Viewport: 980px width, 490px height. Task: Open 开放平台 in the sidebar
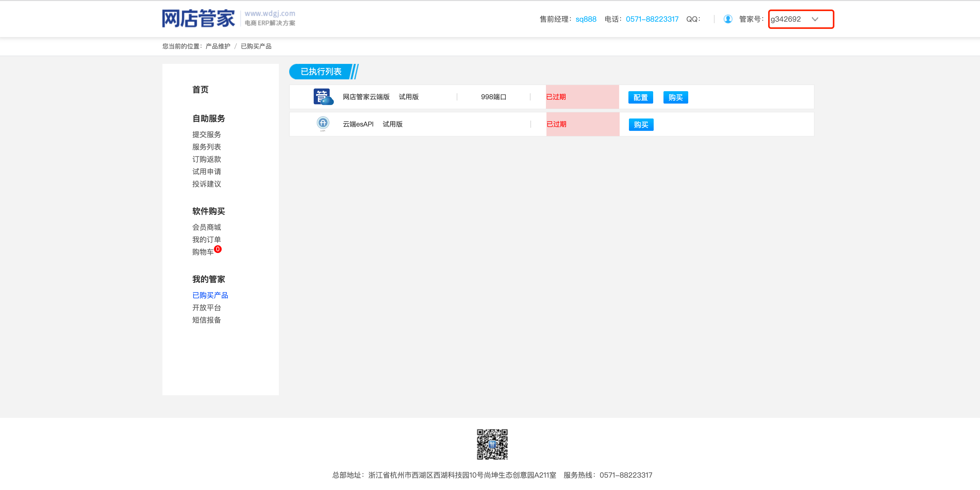206,308
